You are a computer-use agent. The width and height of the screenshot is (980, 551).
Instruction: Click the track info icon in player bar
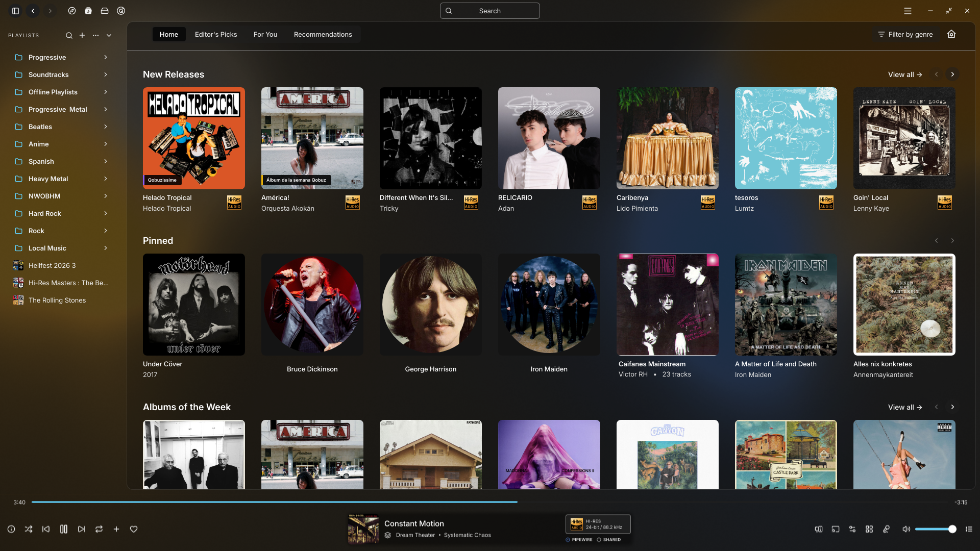point(11,529)
